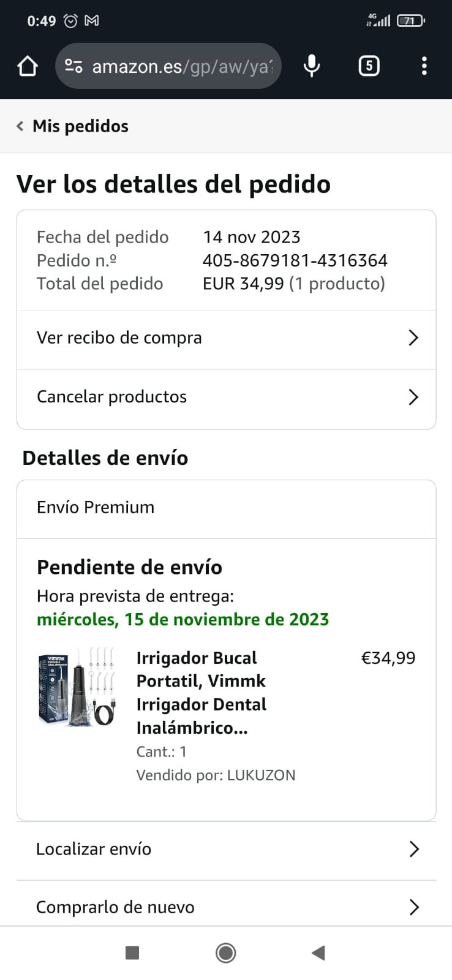This screenshot has height=980, width=452.
Task: Expand the Comprarlo de nuevo chevron
Action: coord(414,907)
